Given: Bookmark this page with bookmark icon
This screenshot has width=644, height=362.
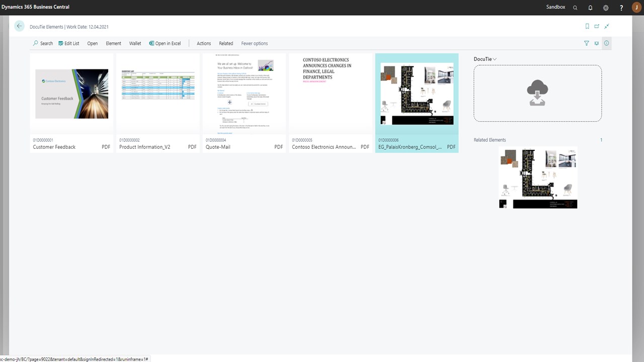Looking at the screenshot, I should [587, 26].
